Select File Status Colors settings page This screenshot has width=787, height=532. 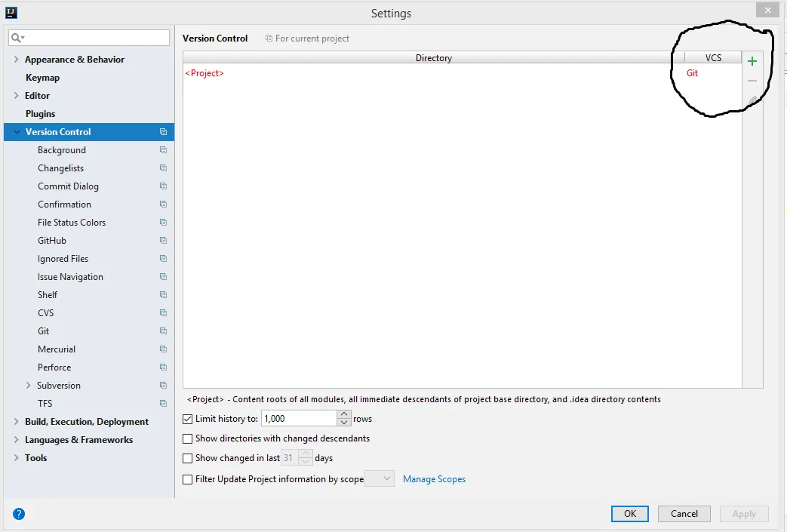pyautogui.click(x=71, y=223)
